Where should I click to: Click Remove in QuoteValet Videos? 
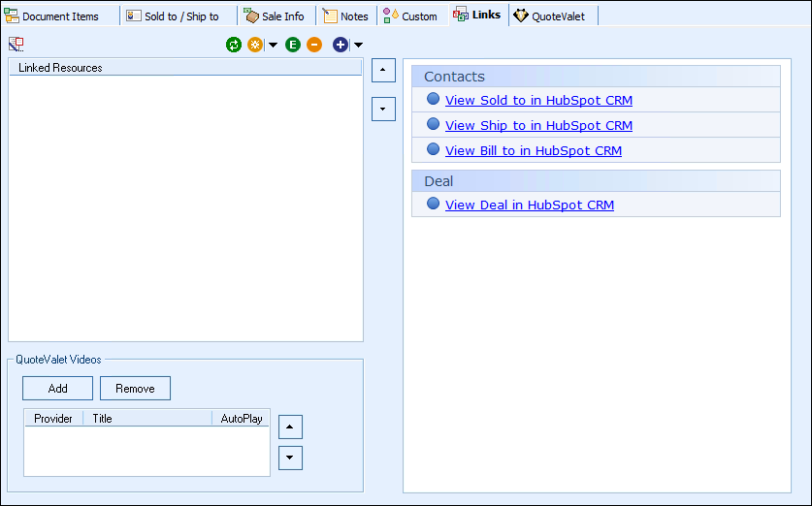pos(135,389)
